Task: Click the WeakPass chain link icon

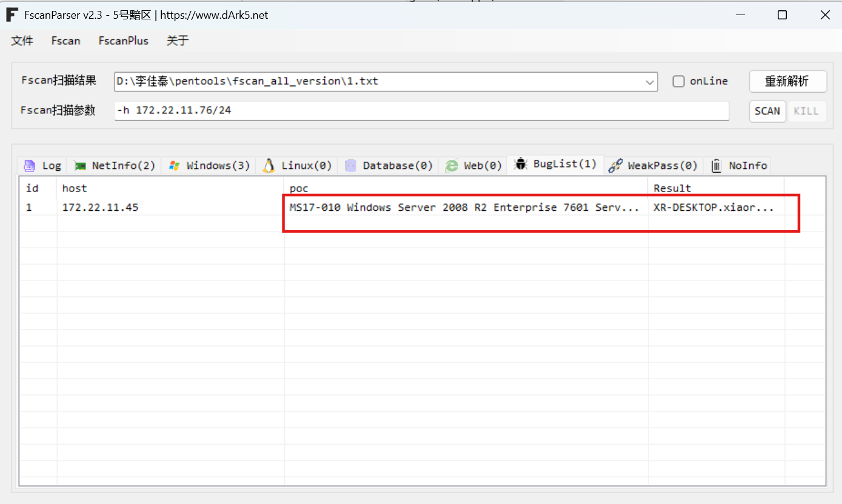Action: (615, 165)
